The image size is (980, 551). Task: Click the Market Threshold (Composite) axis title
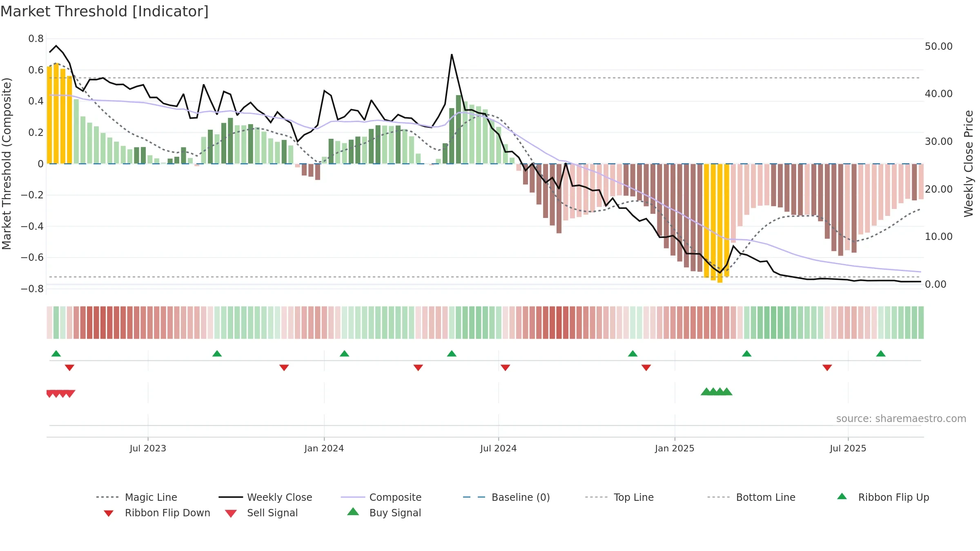coord(7,164)
